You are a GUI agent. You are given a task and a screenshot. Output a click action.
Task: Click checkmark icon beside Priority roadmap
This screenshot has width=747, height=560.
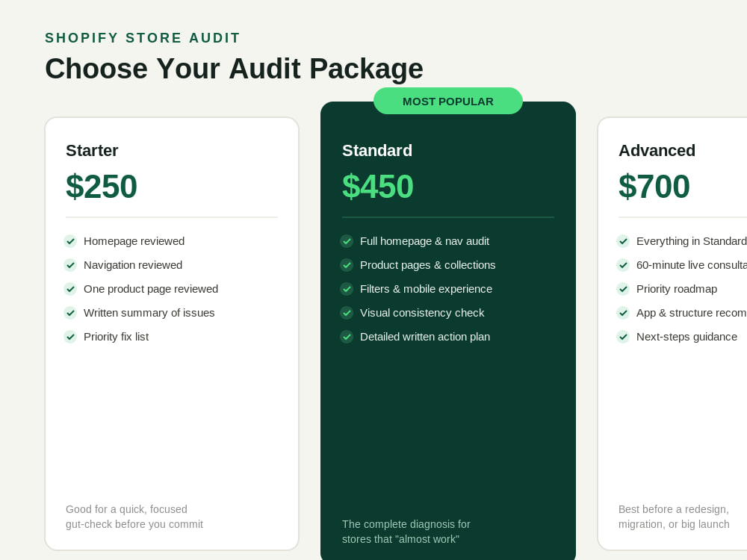click(x=623, y=289)
